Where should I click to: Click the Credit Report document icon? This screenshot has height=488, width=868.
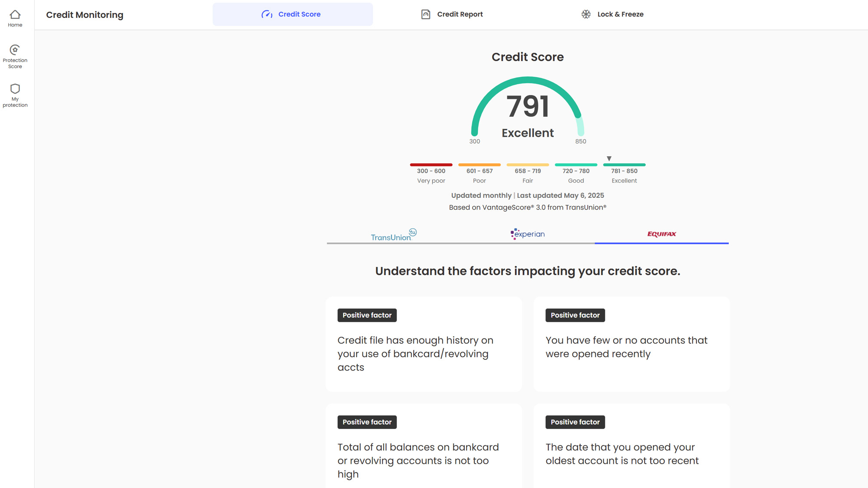426,14
